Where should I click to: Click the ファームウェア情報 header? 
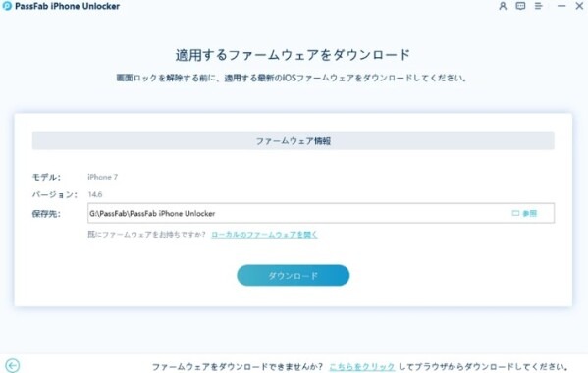pyautogui.click(x=294, y=141)
